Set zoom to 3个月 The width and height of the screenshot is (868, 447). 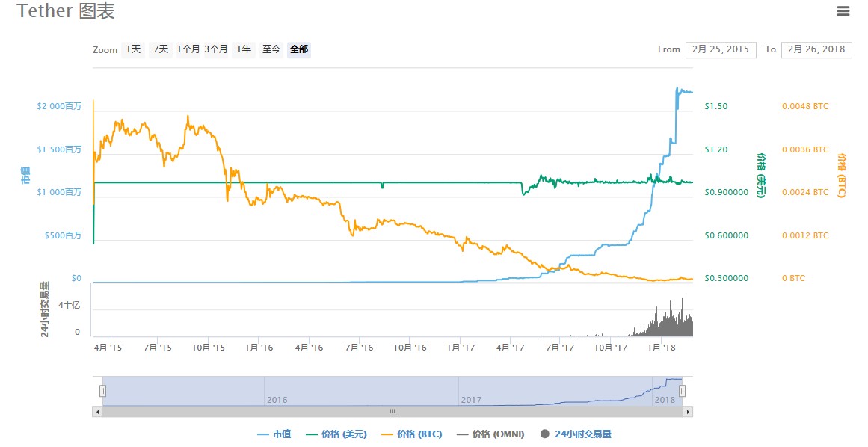pos(216,49)
